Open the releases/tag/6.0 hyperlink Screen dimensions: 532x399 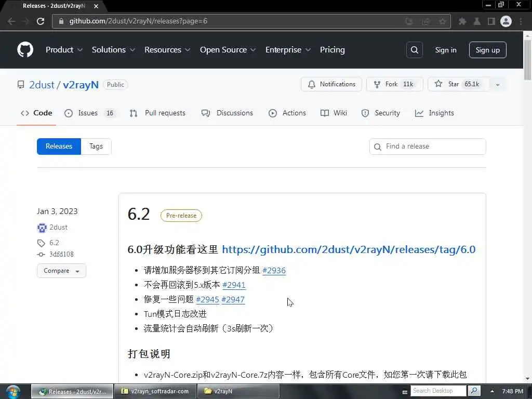349,250
